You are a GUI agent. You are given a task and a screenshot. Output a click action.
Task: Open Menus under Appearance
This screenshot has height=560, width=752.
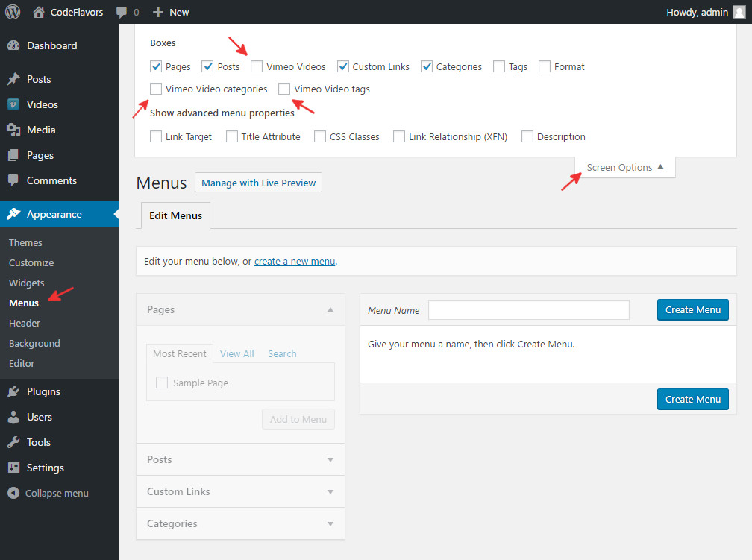pyautogui.click(x=24, y=303)
